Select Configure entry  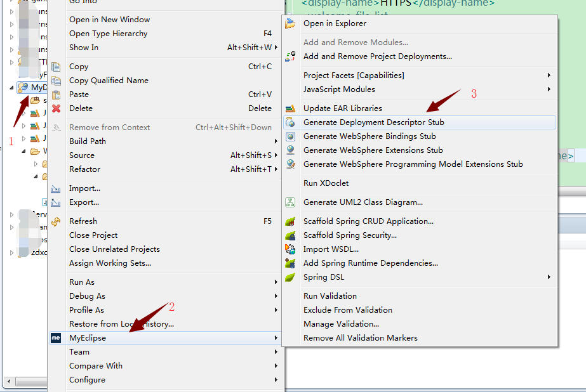pyautogui.click(x=87, y=380)
